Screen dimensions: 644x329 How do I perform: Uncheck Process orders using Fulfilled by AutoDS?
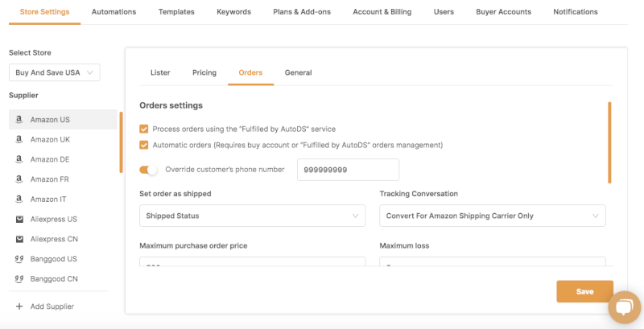(144, 129)
